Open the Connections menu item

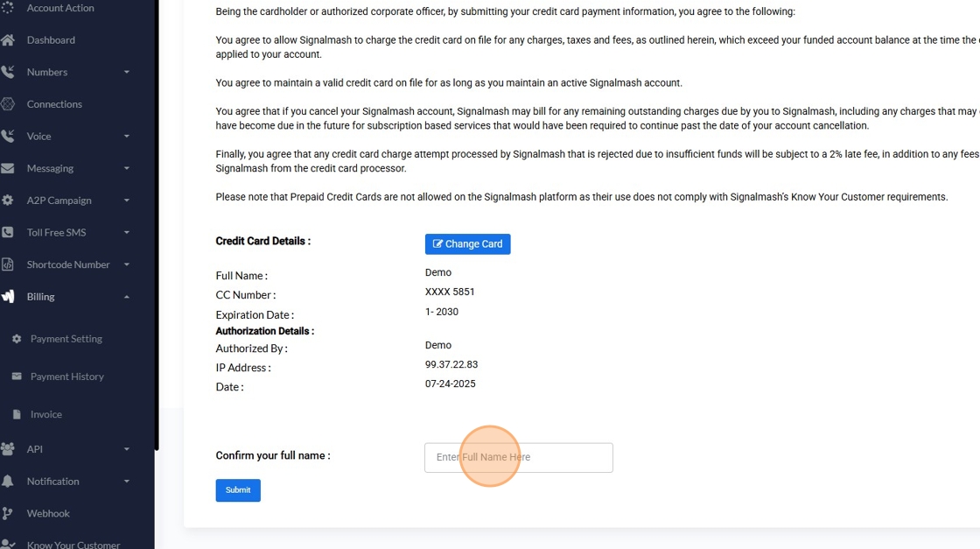(54, 104)
